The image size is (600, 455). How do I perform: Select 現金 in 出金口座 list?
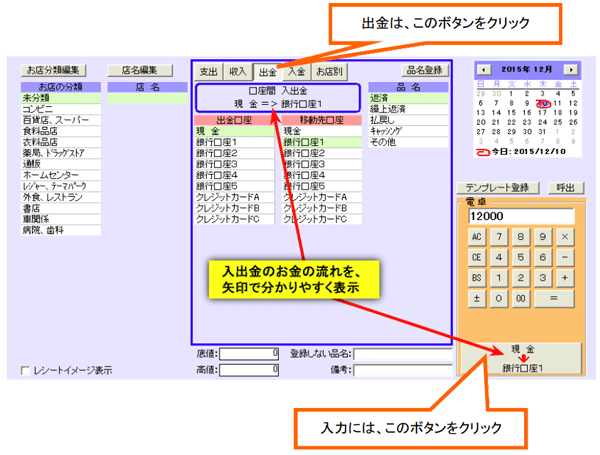234,131
